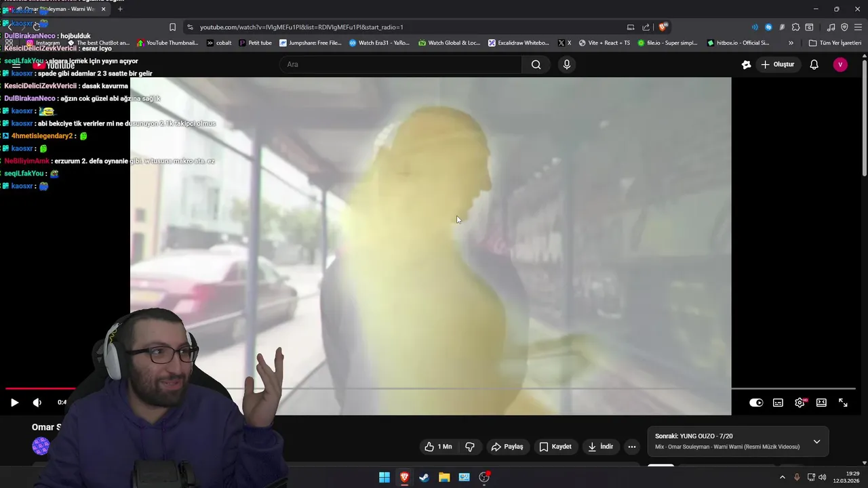
Task: Open the YouTube Thumbnail bookmark
Action: tap(167, 43)
